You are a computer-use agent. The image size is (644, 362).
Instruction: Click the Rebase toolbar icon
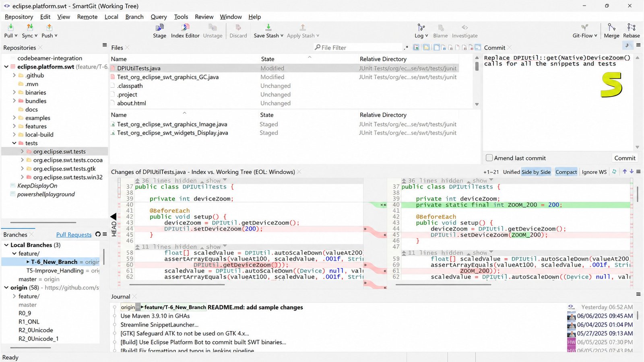631,27
